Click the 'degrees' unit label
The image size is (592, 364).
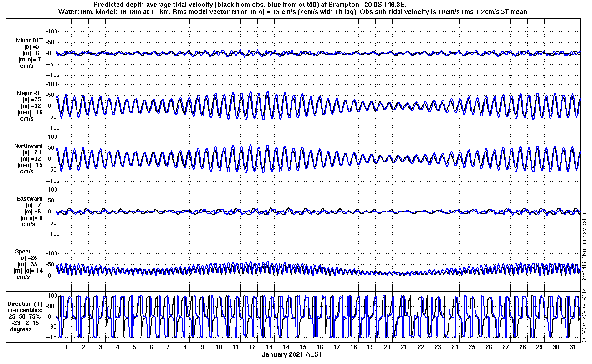(21, 329)
